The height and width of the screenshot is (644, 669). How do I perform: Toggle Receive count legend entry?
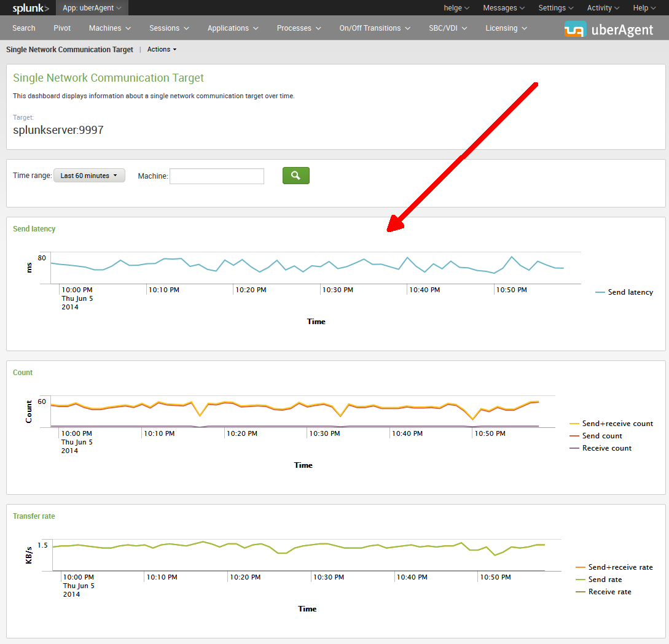pos(600,448)
